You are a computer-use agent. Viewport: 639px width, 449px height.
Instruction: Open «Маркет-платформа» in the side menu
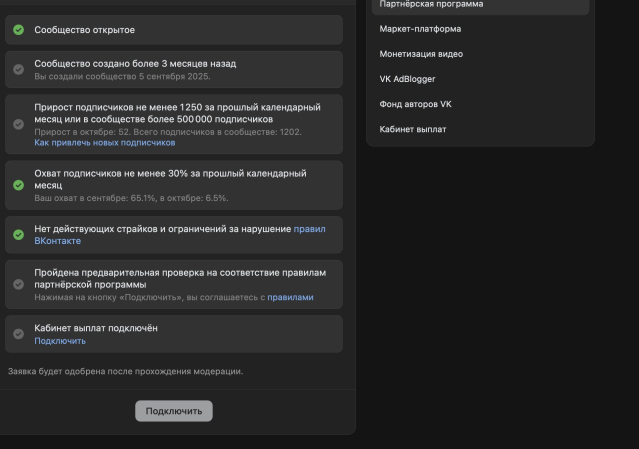[x=420, y=29]
